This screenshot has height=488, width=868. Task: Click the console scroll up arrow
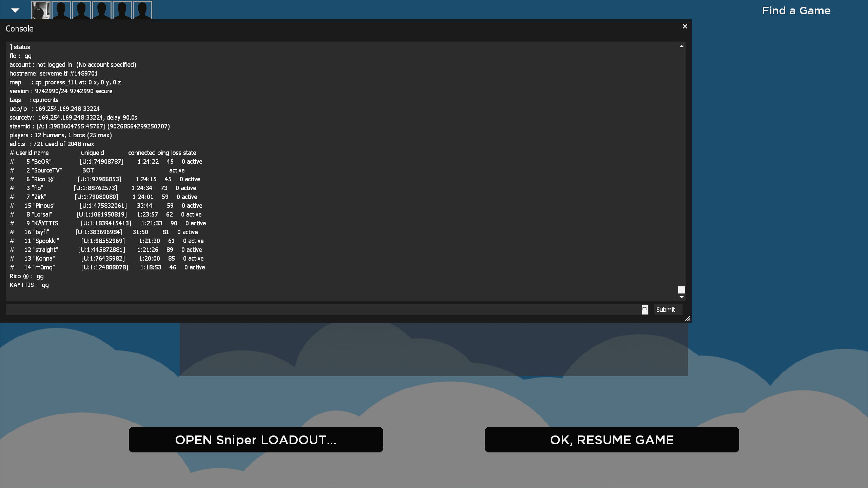pos(682,46)
